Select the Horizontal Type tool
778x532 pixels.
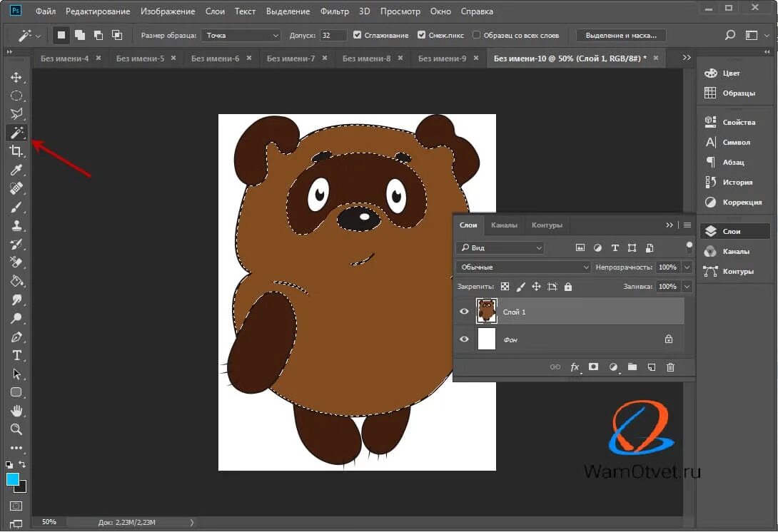click(16, 355)
